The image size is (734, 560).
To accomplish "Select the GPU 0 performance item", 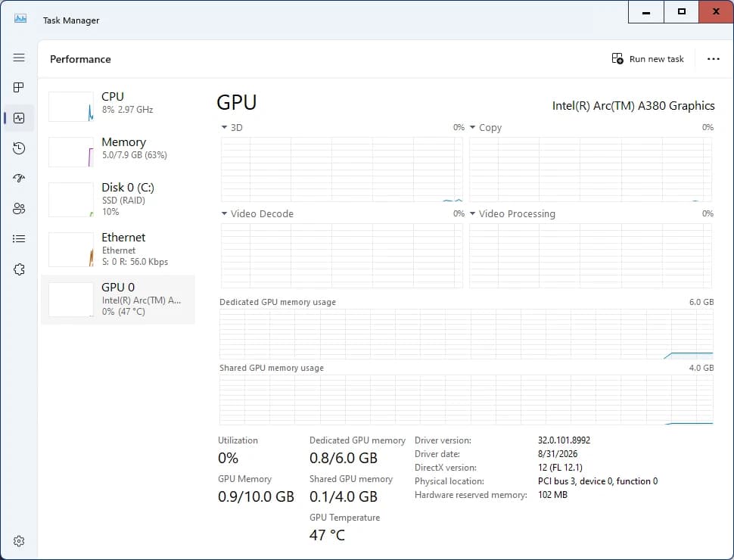I will (x=118, y=300).
